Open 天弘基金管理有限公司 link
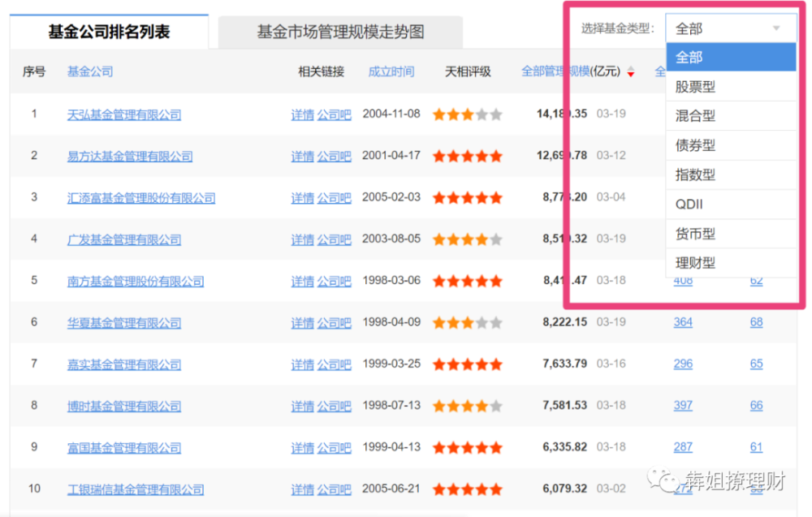Screen dimensions: 812x517 click(x=123, y=114)
